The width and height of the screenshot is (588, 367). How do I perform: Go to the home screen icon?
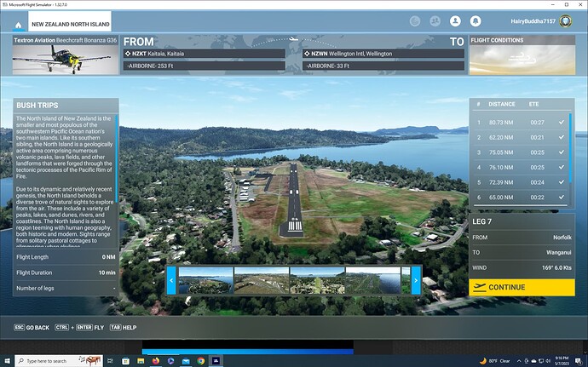[19, 25]
